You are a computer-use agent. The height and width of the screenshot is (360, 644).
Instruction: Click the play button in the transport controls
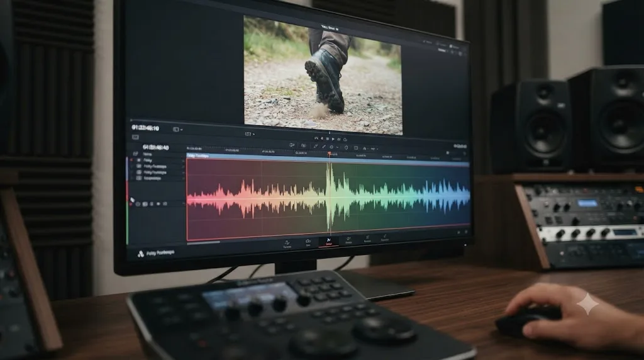333,139
